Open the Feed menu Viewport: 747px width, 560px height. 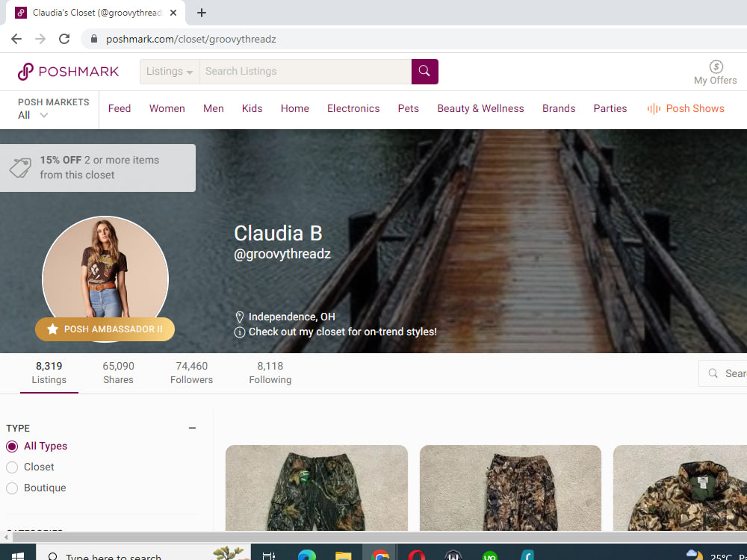119,108
